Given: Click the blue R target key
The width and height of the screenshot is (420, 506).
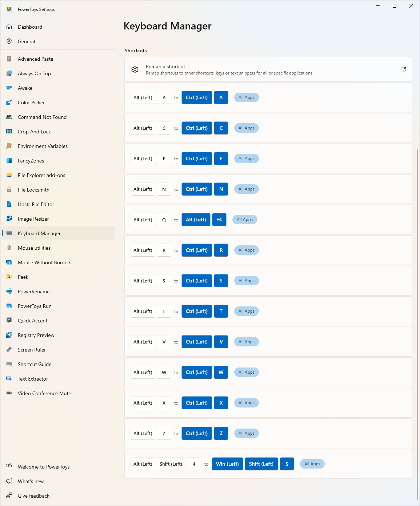Looking at the screenshot, I should coord(221,250).
